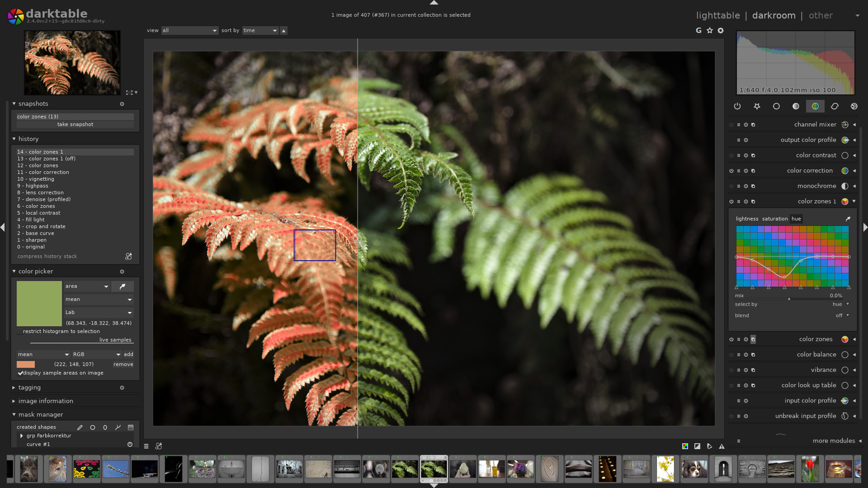Image resolution: width=868 pixels, height=488 pixels.
Task: Select the output color profile icon
Action: 845,140
